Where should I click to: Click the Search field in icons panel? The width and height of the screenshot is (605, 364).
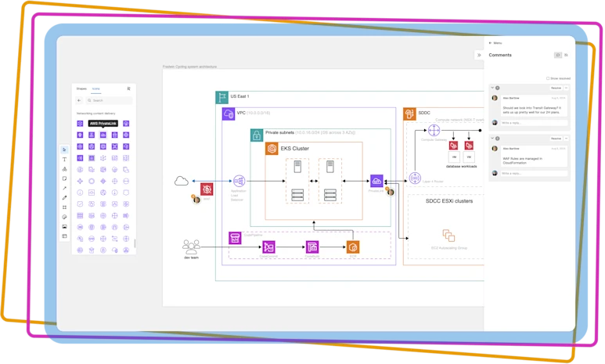click(x=109, y=100)
